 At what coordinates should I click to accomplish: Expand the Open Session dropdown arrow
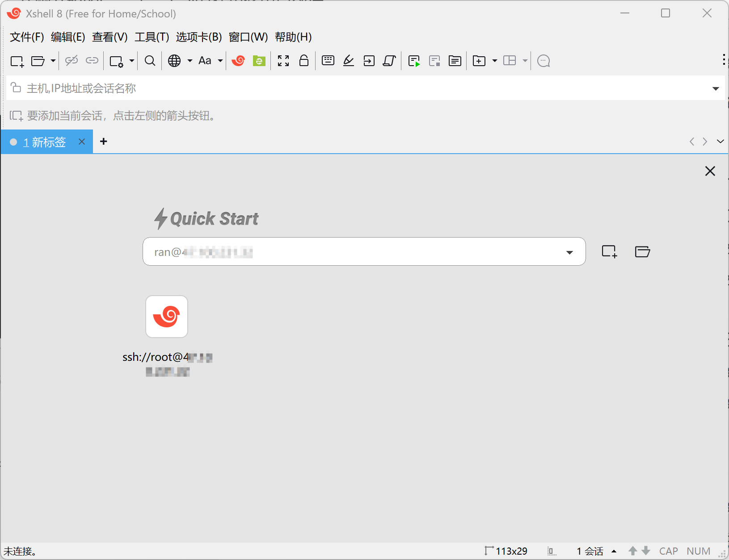coord(53,61)
